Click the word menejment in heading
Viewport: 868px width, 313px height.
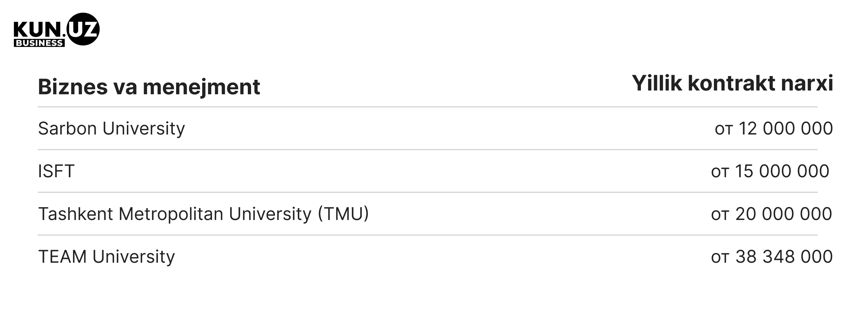click(x=201, y=87)
